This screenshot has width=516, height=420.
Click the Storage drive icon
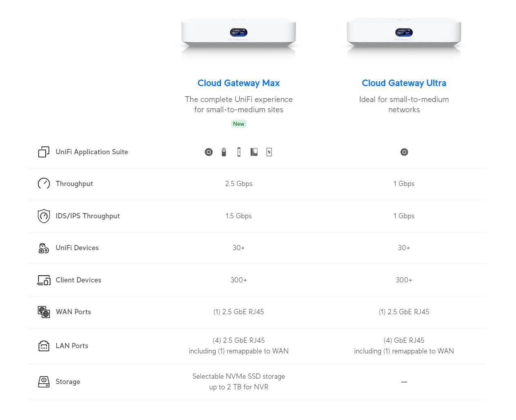click(44, 382)
